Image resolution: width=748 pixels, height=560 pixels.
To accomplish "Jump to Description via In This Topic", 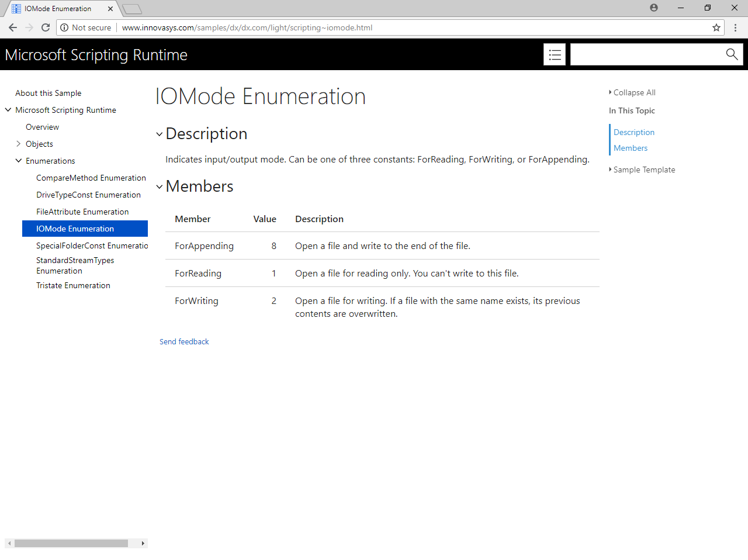I will coord(634,132).
